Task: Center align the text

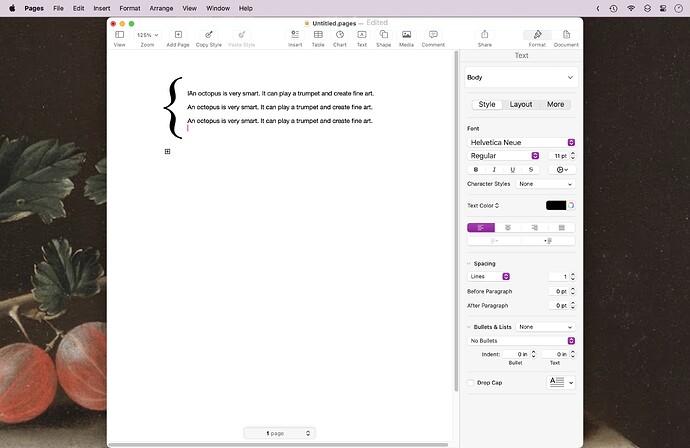Action: 508,228
